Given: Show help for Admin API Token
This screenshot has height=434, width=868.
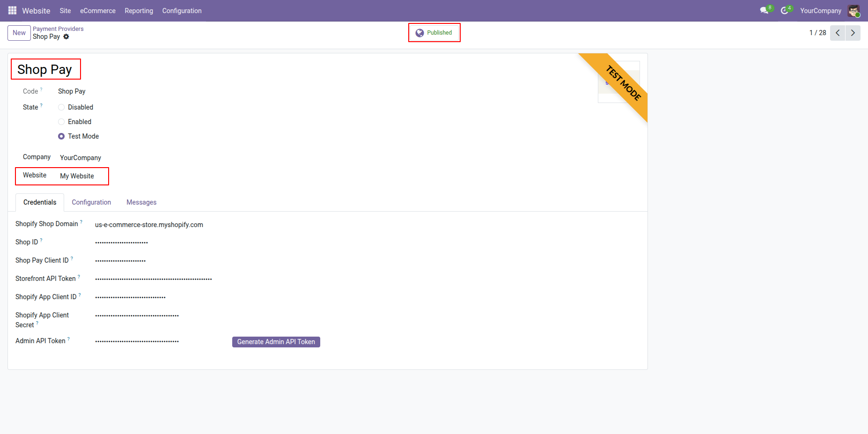Looking at the screenshot, I should 68,339.
